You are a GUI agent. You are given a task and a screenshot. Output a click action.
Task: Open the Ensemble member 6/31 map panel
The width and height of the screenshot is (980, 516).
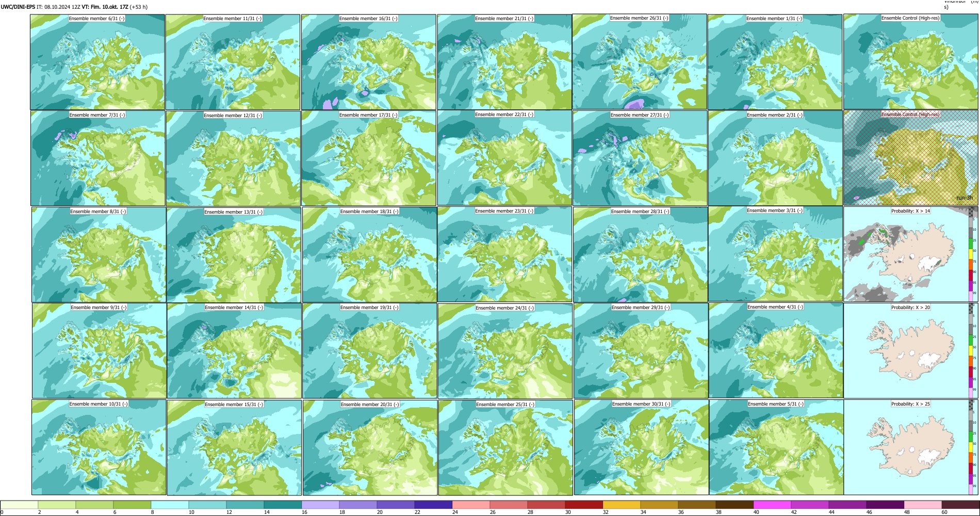(97, 62)
